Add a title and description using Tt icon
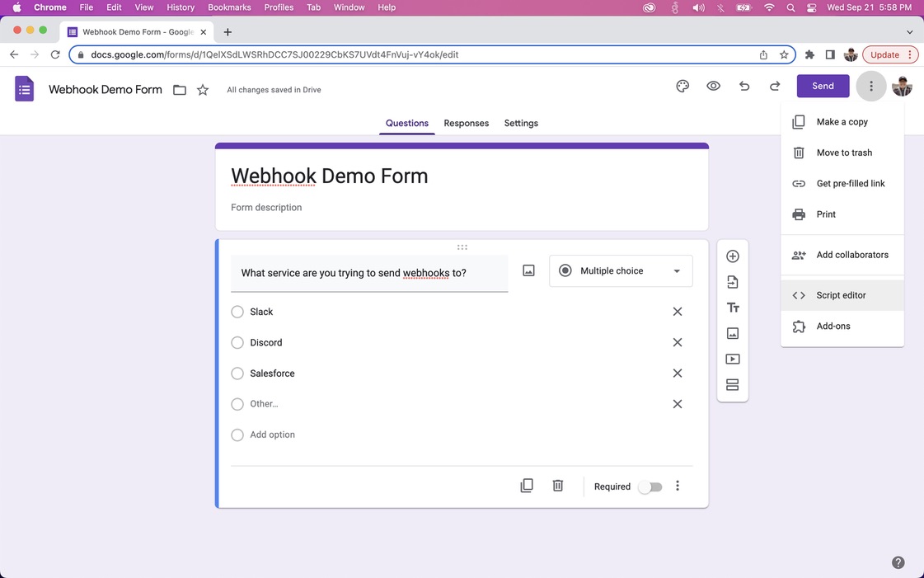The width and height of the screenshot is (924, 578). [732, 307]
